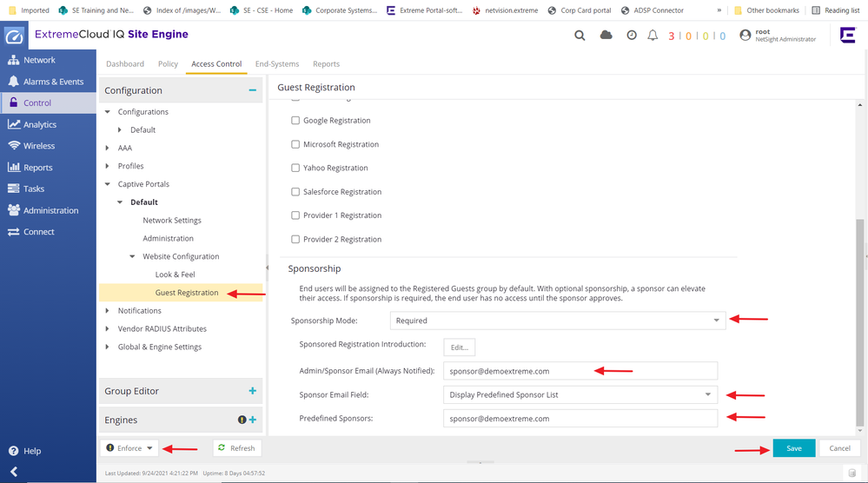
Task: Open Reading list in browser bar
Action: coord(836,10)
